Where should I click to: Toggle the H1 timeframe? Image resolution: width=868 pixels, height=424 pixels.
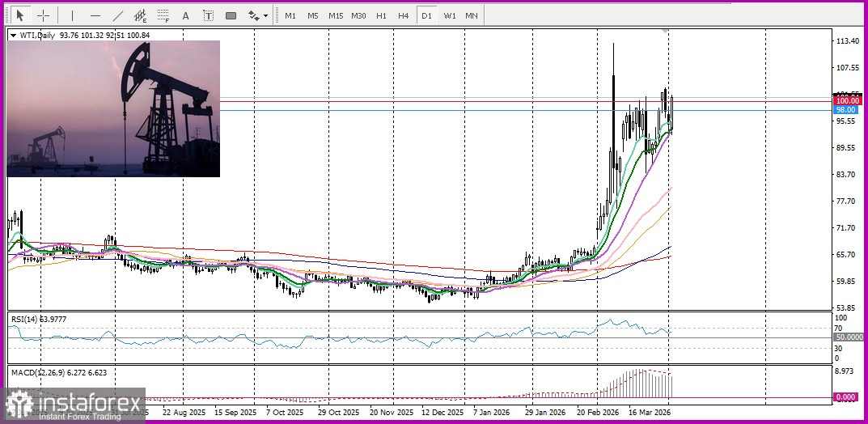(x=381, y=15)
